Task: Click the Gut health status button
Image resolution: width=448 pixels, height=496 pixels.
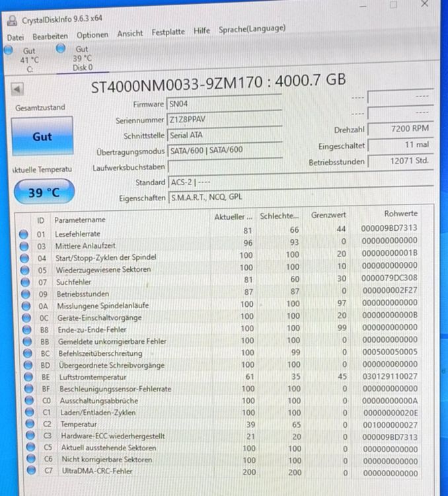Action: pyautogui.click(x=42, y=136)
